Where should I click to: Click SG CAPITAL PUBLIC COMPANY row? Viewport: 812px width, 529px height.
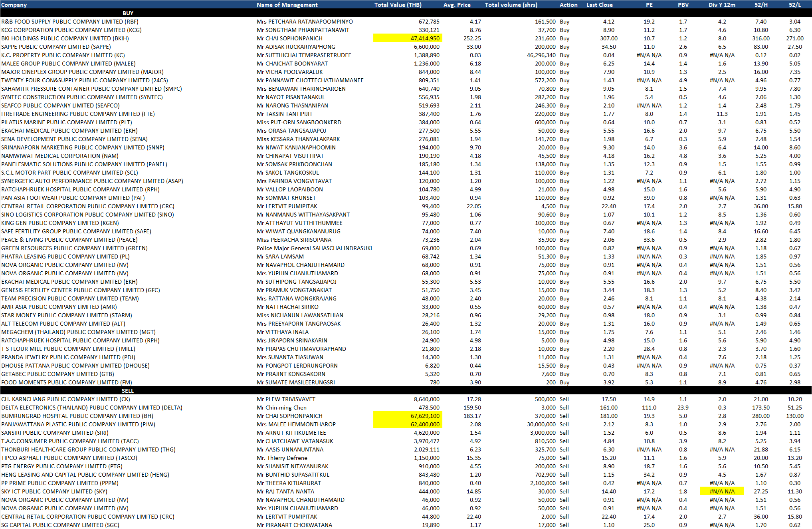(60, 525)
